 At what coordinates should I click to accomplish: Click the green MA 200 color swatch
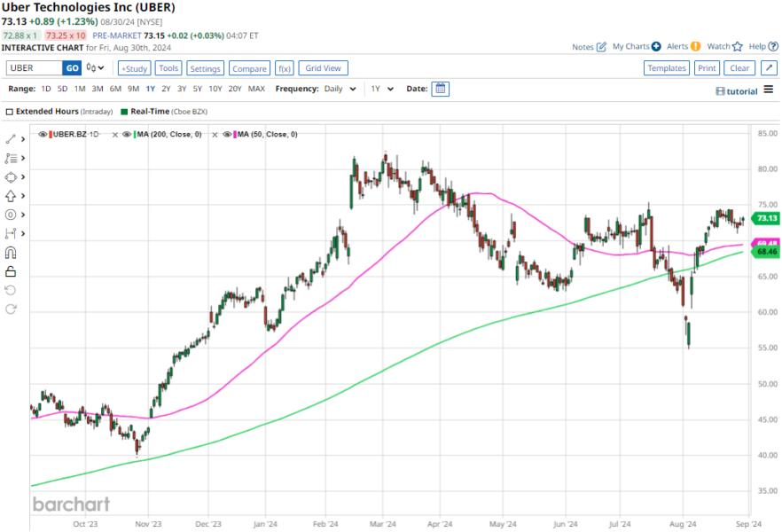135,135
